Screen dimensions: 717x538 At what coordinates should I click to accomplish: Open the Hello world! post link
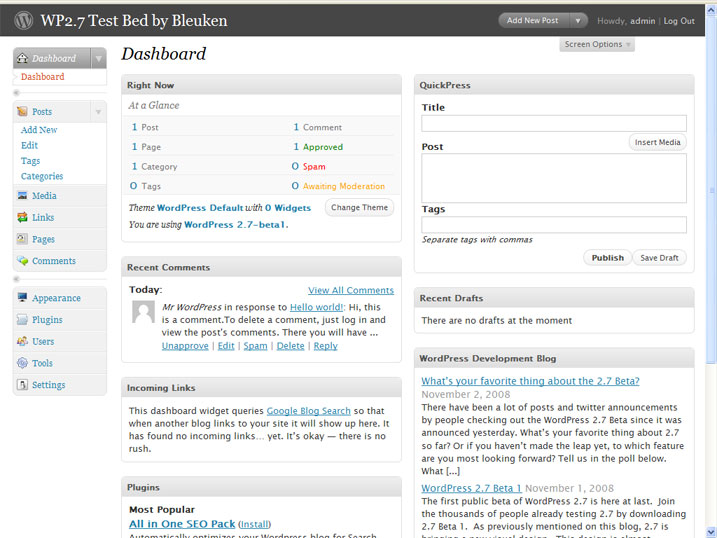[316, 307]
